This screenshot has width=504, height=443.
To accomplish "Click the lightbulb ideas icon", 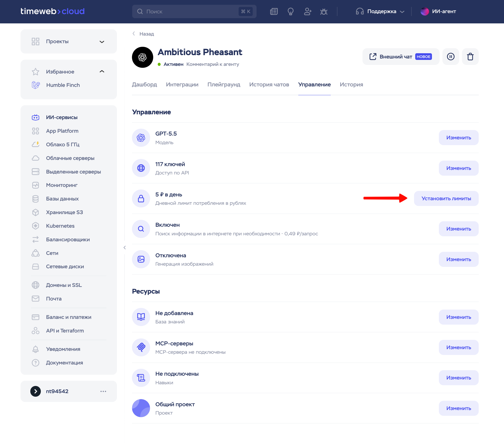I will [290, 11].
